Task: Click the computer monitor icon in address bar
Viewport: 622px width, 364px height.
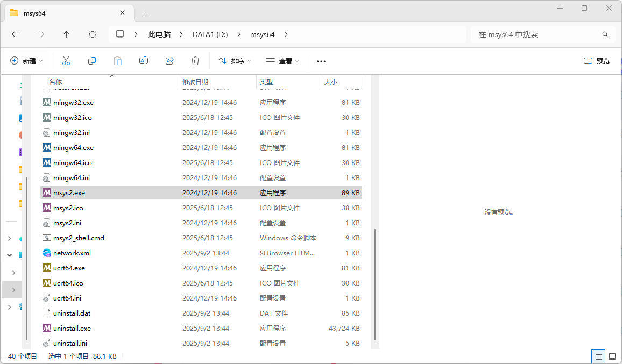Action: [120, 34]
